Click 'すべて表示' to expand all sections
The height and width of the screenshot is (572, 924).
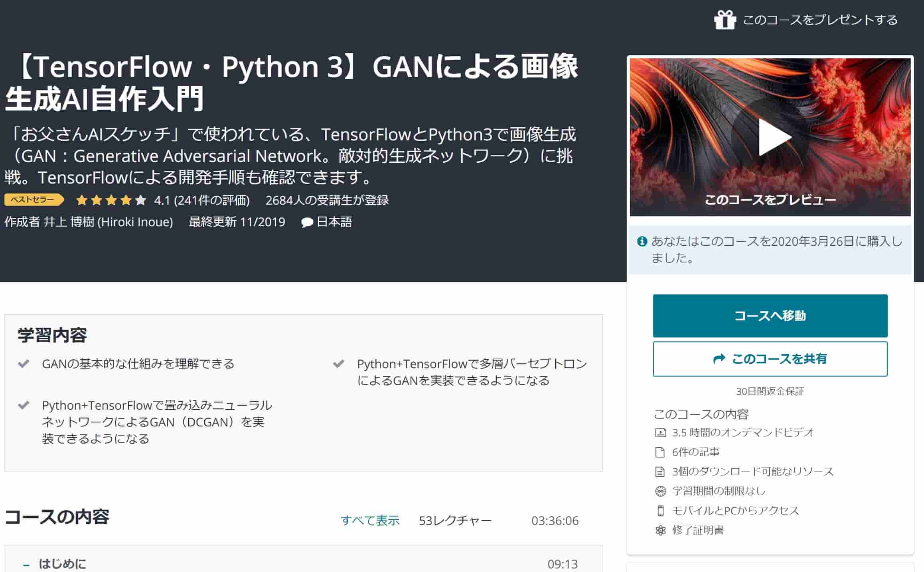pos(370,520)
